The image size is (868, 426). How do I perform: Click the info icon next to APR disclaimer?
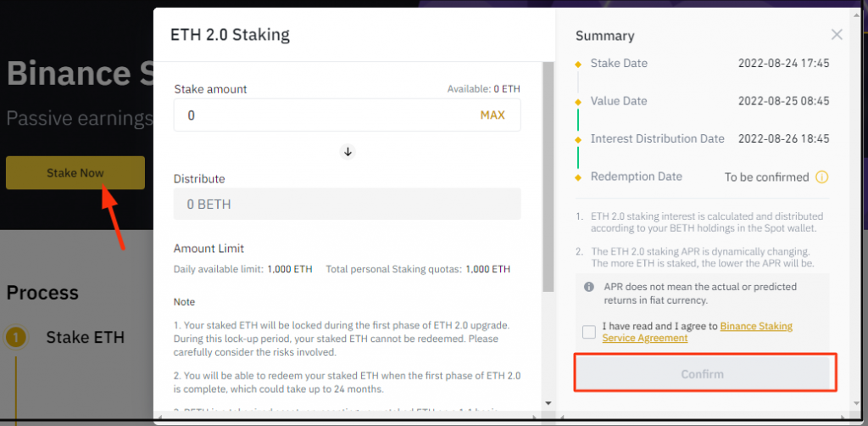589,288
